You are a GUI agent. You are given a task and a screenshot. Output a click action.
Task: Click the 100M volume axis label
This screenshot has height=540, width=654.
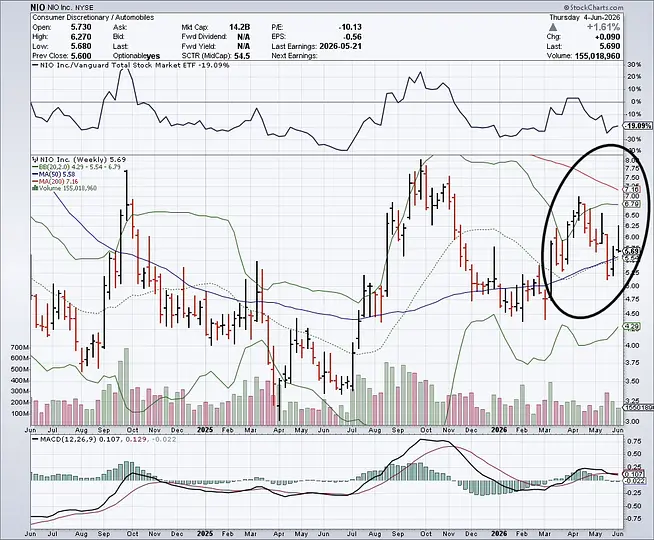tap(20, 414)
